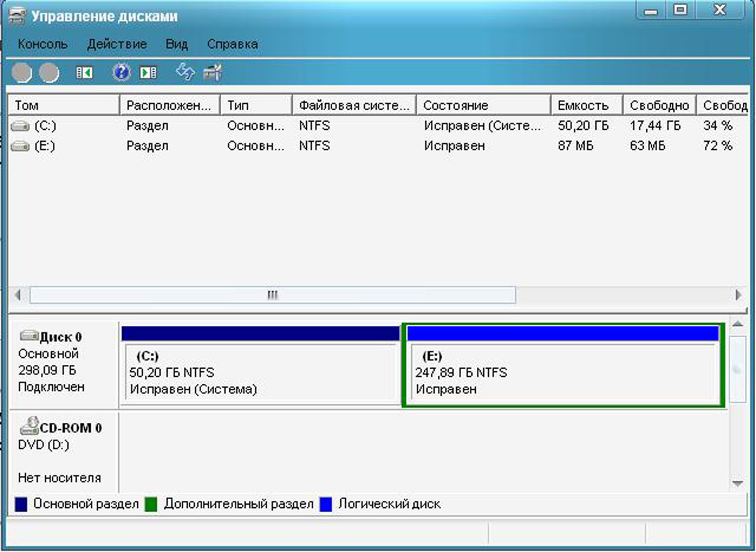
Task: Click the 50,20 ГБ capacity cell
Action: coord(583,126)
